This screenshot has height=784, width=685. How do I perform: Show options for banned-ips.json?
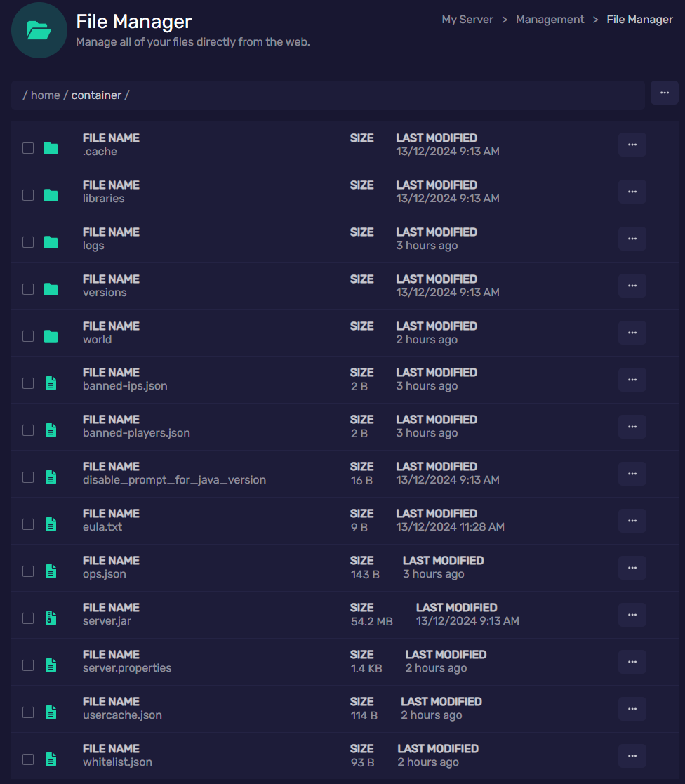pyautogui.click(x=632, y=380)
